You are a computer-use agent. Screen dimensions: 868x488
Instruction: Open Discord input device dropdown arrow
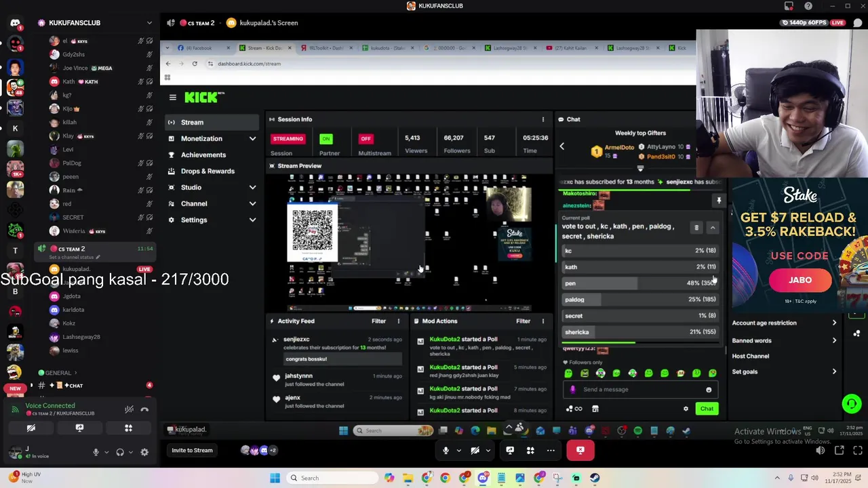pyautogui.click(x=106, y=453)
